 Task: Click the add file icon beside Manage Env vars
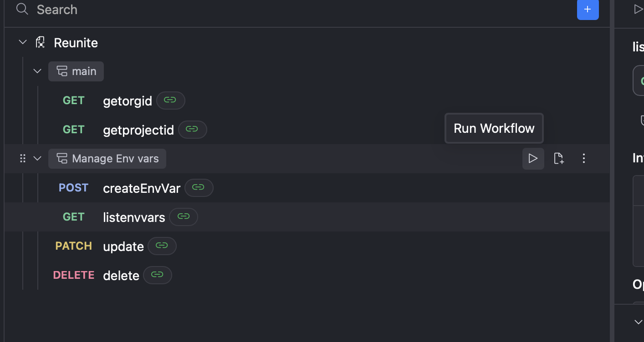tap(558, 159)
